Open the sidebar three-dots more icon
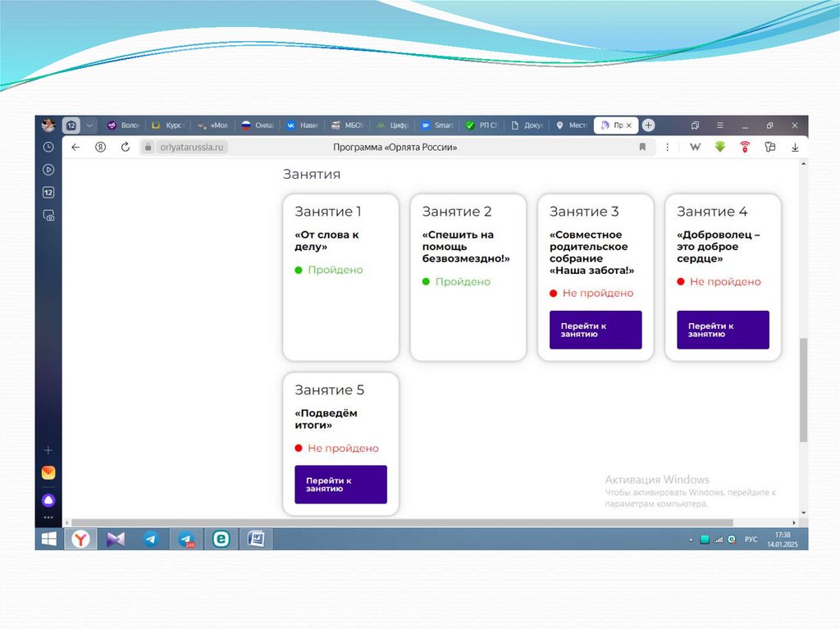The height and width of the screenshot is (629, 840). click(x=48, y=517)
